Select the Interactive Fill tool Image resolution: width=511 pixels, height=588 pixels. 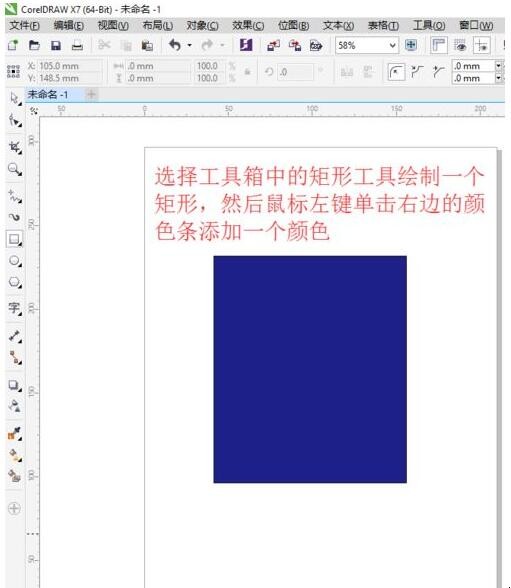click(14, 455)
